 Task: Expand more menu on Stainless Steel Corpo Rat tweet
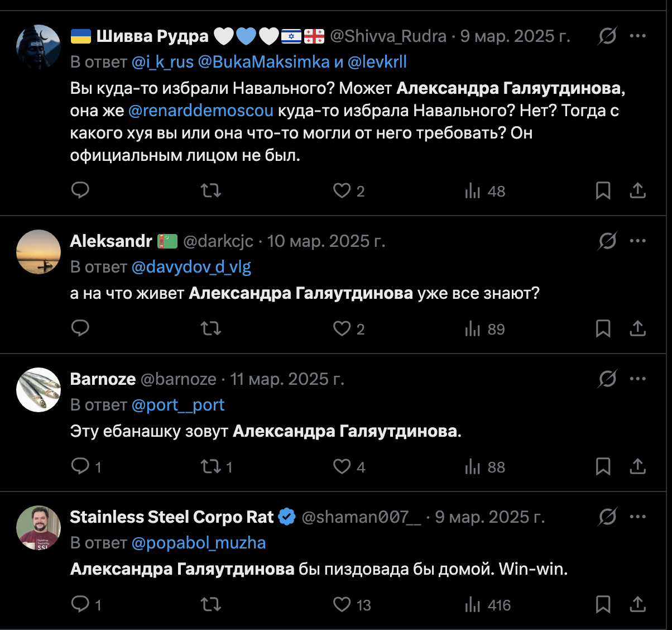coord(637,517)
